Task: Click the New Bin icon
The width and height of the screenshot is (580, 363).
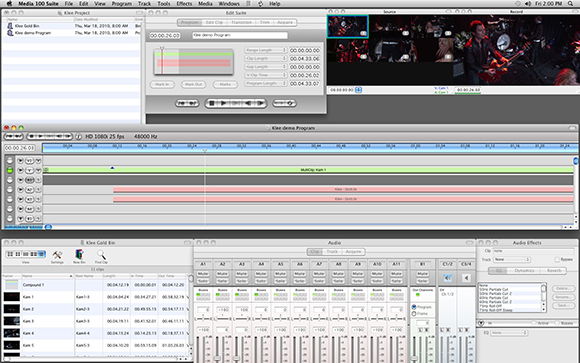Action: 79,254
